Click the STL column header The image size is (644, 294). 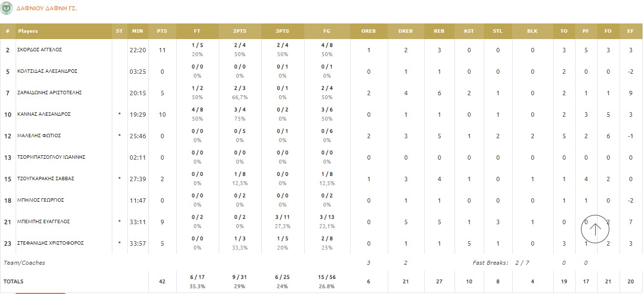pyautogui.click(x=498, y=31)
